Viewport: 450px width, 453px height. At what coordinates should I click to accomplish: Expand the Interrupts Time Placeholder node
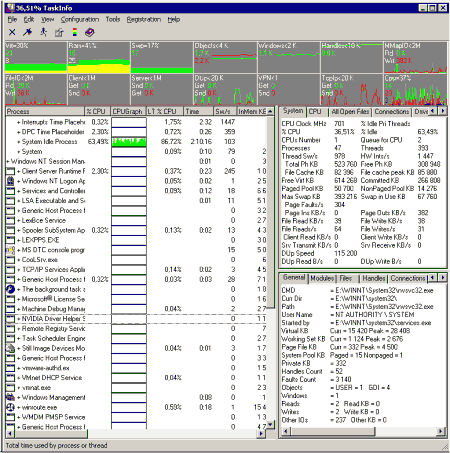click(x=19, y=122)
